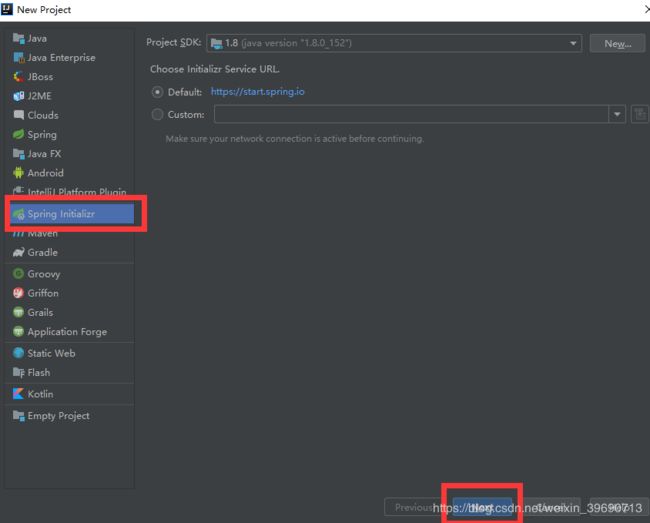This screenshot has width=650, height=523.
Task: Select the "Grails" list label
Action: point(40,312)
